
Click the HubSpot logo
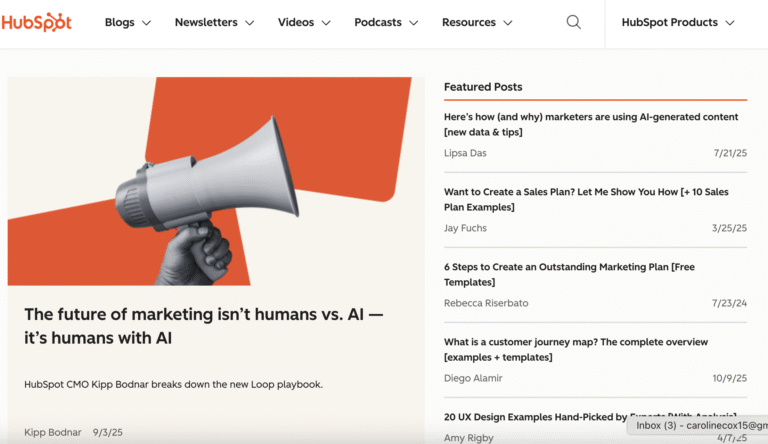[x=36, y=22]
